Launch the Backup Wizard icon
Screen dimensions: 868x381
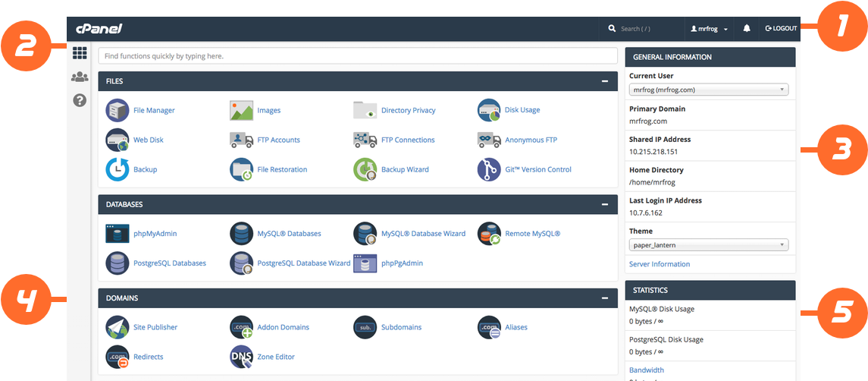(365, 170)
